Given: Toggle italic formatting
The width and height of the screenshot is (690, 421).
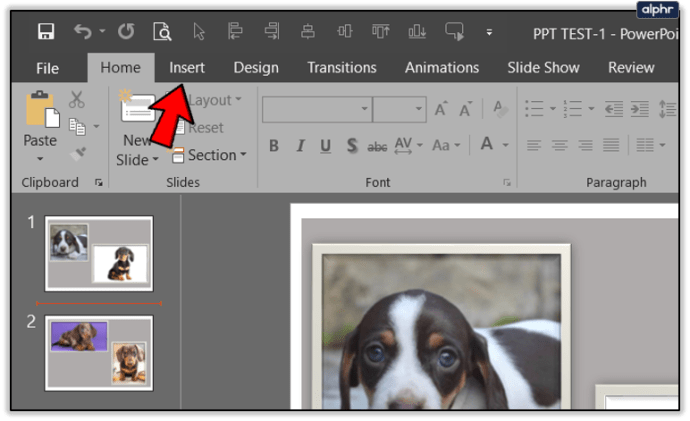Looking at the screenshot, I should [x=299, y=146].
